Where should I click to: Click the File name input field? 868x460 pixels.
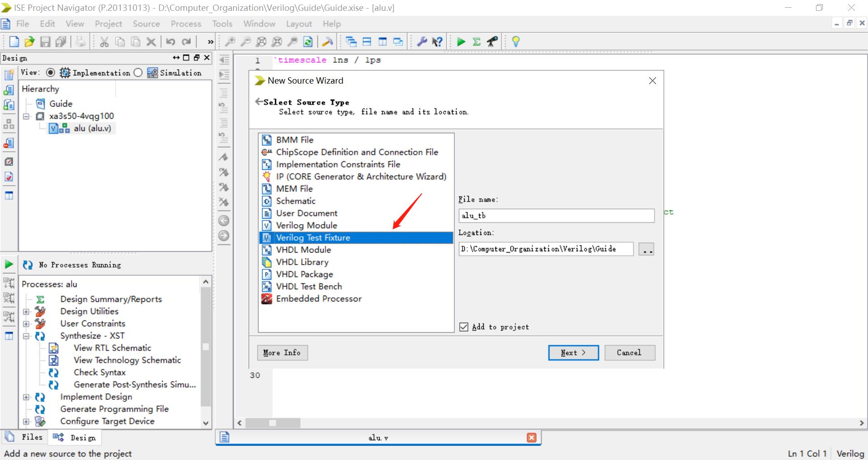pos(557,216)
